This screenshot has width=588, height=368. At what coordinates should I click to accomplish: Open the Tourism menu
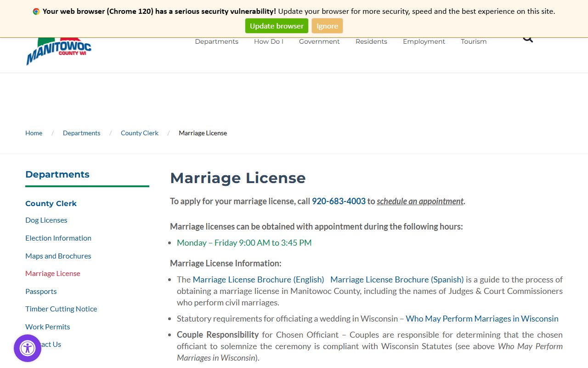click(474, 41)
